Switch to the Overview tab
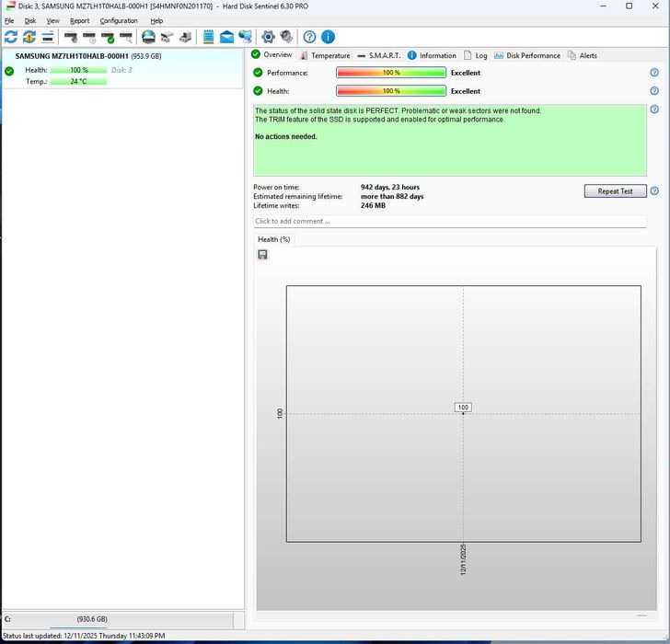670x644 pixels. pos(272,54)
